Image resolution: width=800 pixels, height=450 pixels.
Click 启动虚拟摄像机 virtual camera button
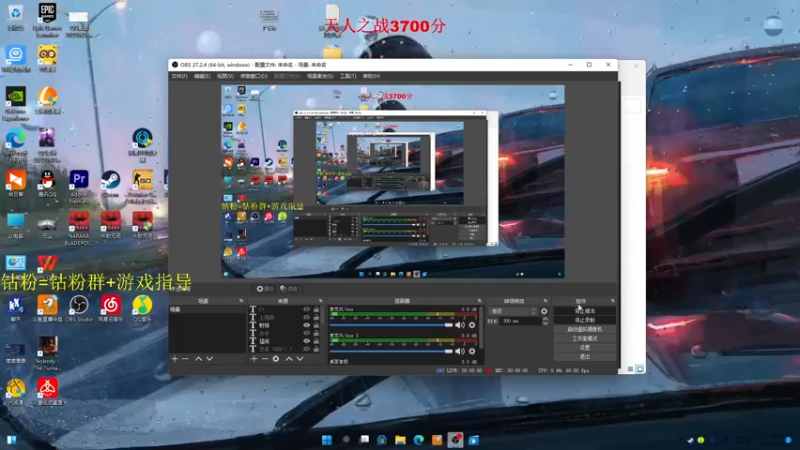tap(585, 329)
